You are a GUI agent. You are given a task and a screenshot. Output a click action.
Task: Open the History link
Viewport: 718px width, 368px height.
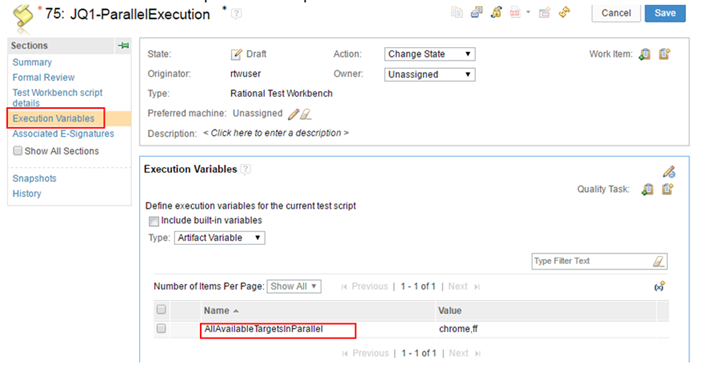[27, 194]
